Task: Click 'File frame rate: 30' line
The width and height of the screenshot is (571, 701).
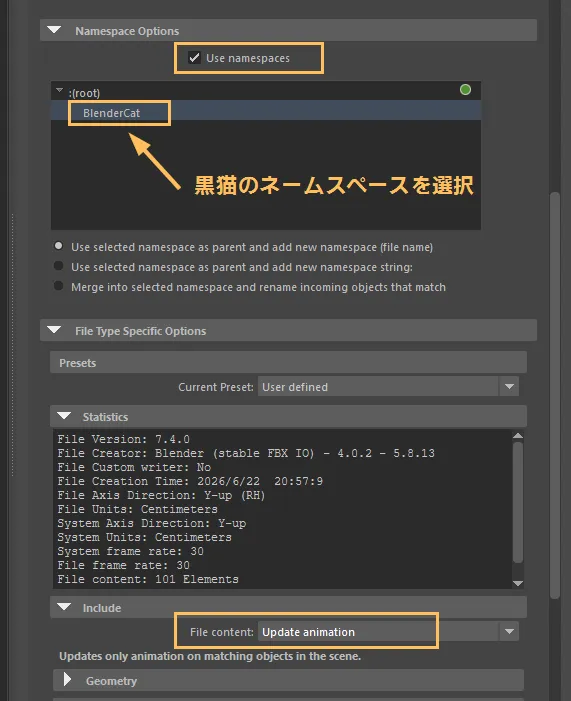Action: (123, 565)
